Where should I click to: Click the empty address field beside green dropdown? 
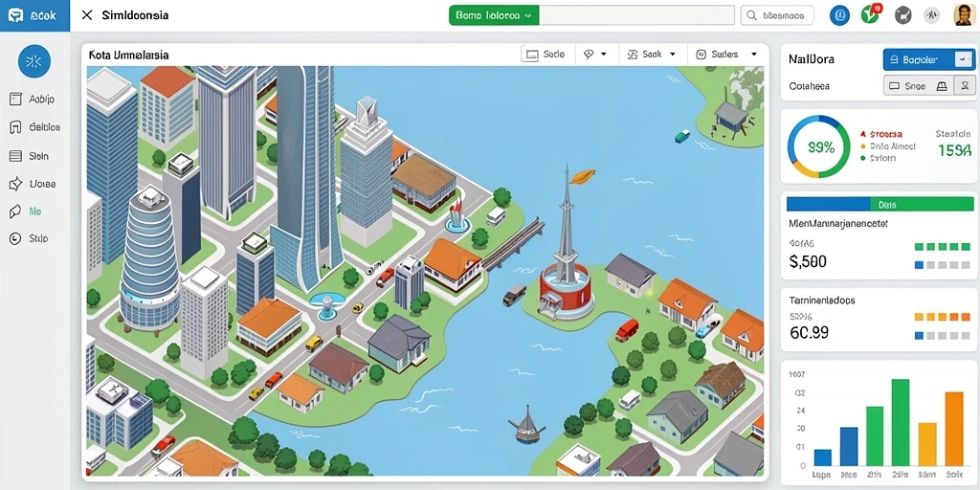(x=636, y=15)
